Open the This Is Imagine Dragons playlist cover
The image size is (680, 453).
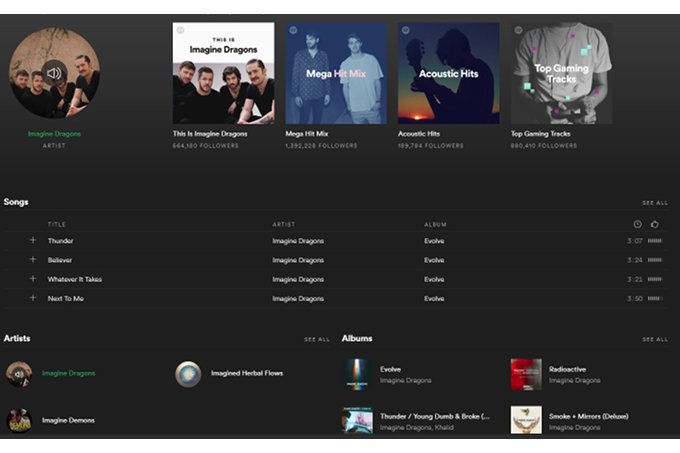[223, 73]
